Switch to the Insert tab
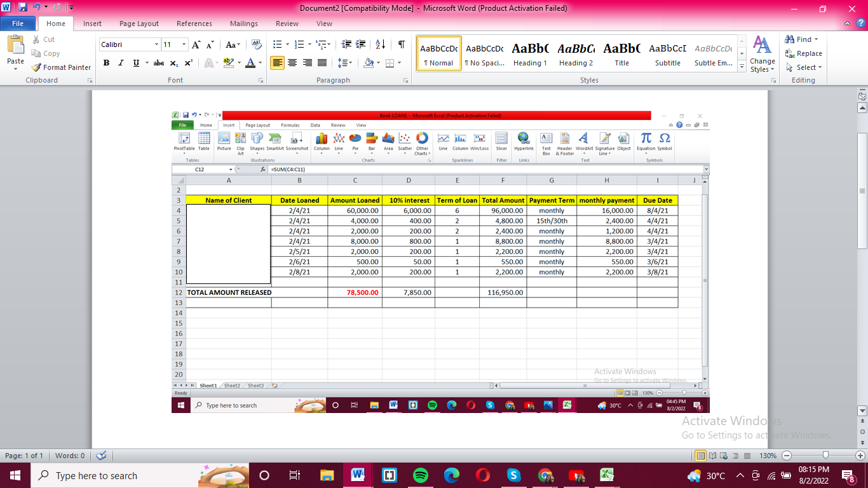Screen dimensions: 868x488 coord(92,24)
